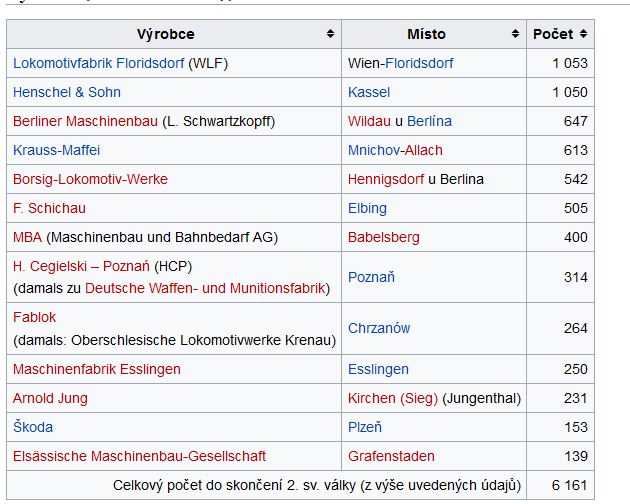Click the Floridsdorf place link
Screen dimensions: 630x504
pyautogui.click(x=419, y=63)
